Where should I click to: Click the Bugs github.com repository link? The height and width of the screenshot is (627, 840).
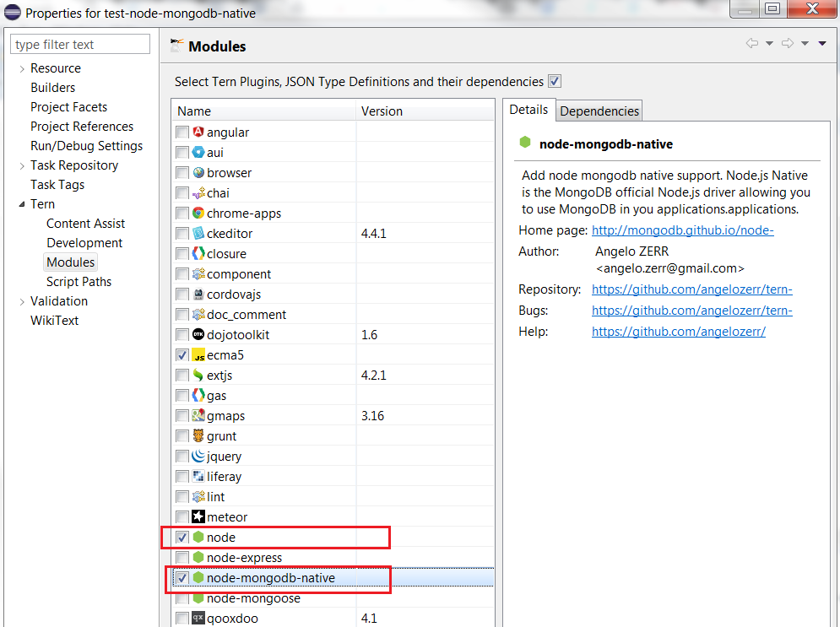691,311
